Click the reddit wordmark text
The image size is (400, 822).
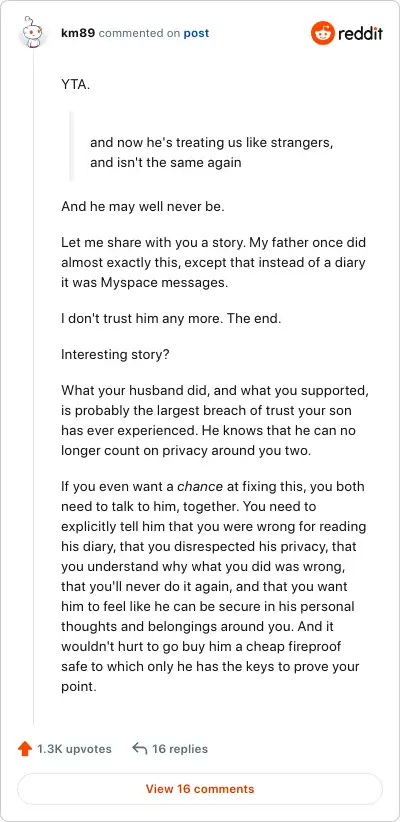pyautogui.click(x=360, y=34)
